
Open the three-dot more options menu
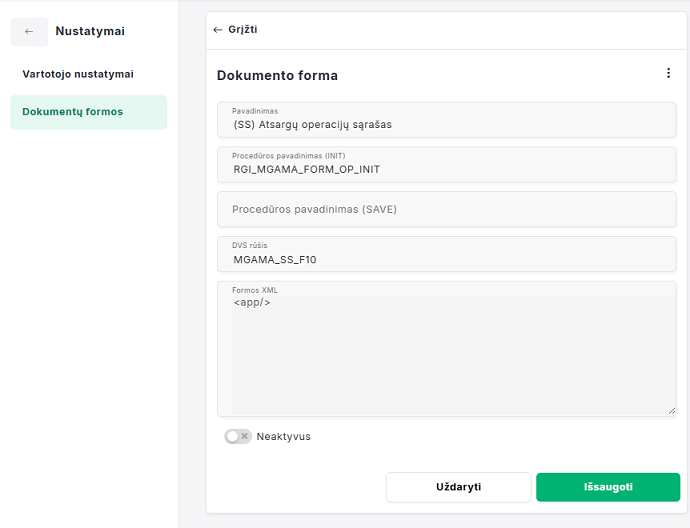click(x=668, y=73)
